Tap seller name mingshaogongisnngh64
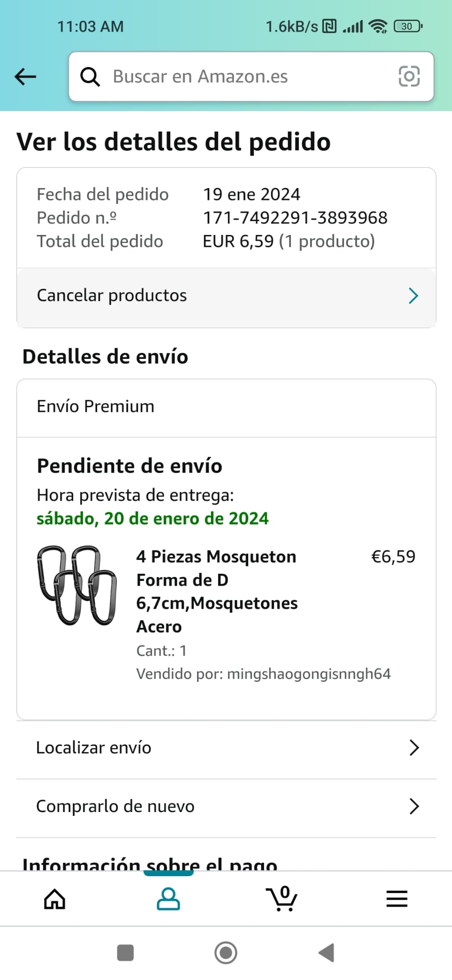Viewport: 452px width, 980px height. pyautogui.click(x=309, y=674)
